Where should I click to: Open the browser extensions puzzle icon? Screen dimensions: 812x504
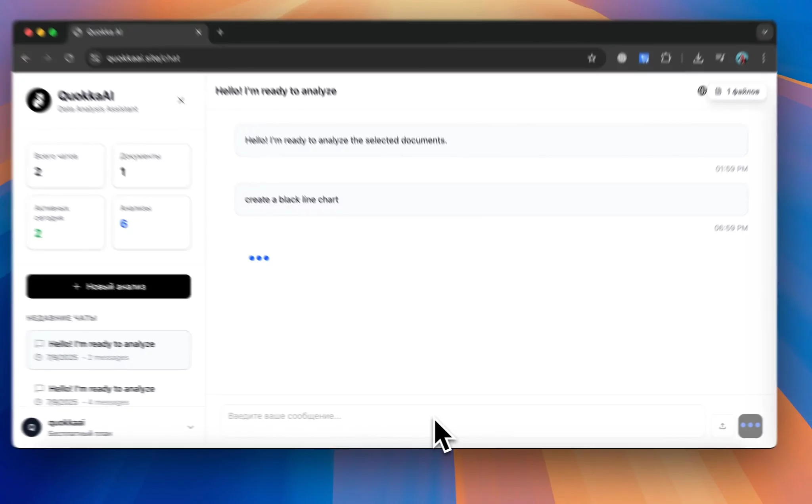(x=666, y=58)
